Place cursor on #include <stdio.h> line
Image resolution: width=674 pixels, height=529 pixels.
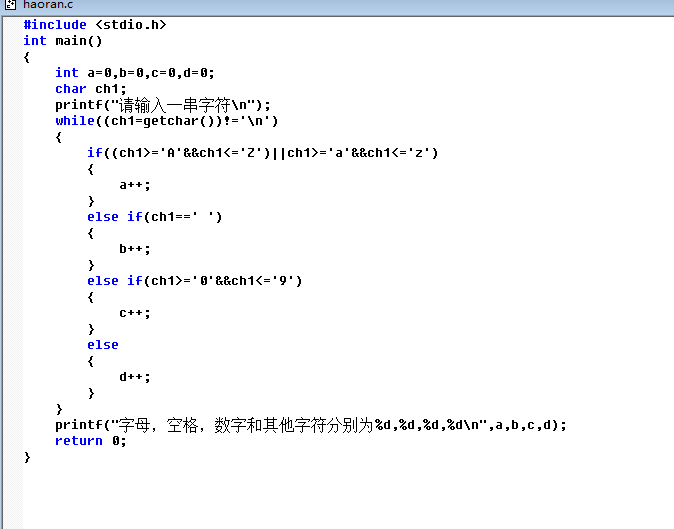(95, 25)
